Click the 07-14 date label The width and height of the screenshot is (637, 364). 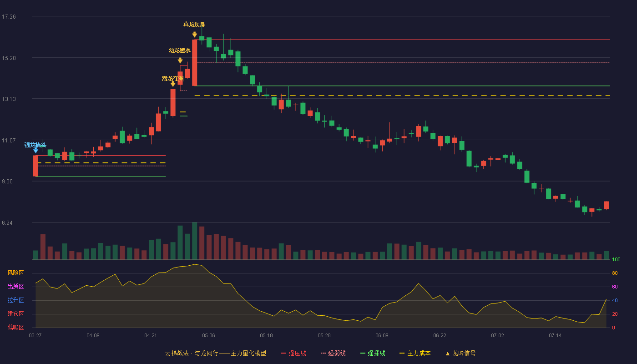coord(555,335)
